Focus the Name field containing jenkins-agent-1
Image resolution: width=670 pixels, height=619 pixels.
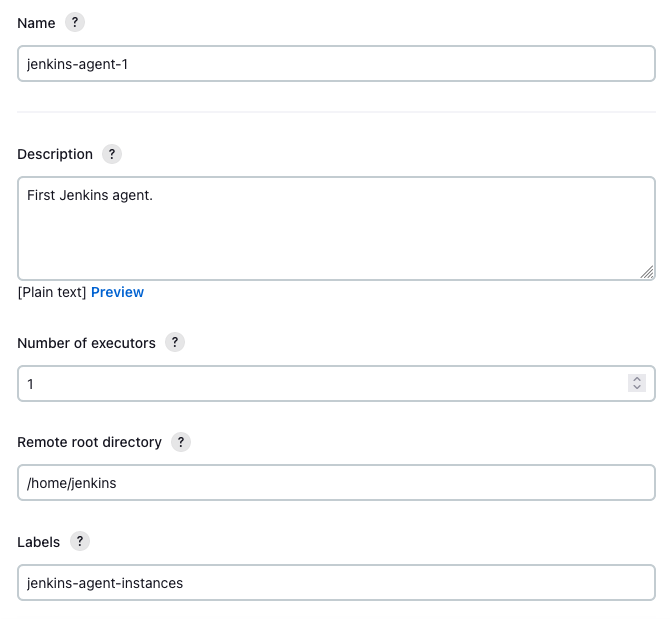point(336,64)
